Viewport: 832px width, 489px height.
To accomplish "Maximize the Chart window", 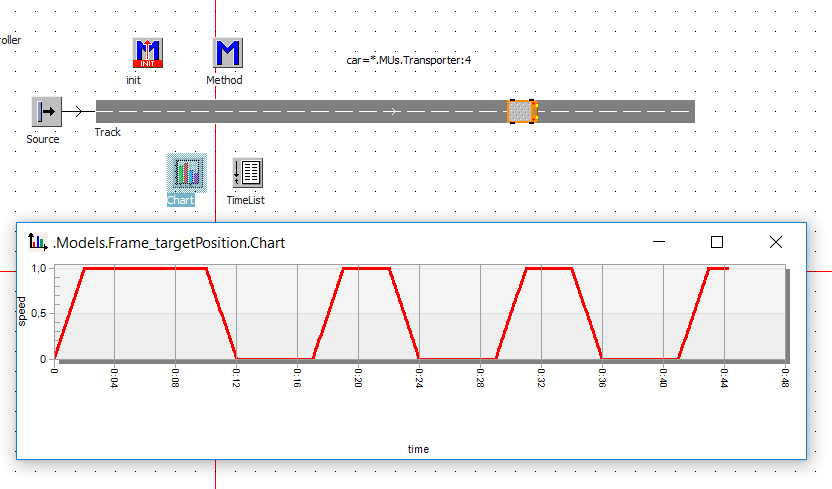I will point(716,242).
